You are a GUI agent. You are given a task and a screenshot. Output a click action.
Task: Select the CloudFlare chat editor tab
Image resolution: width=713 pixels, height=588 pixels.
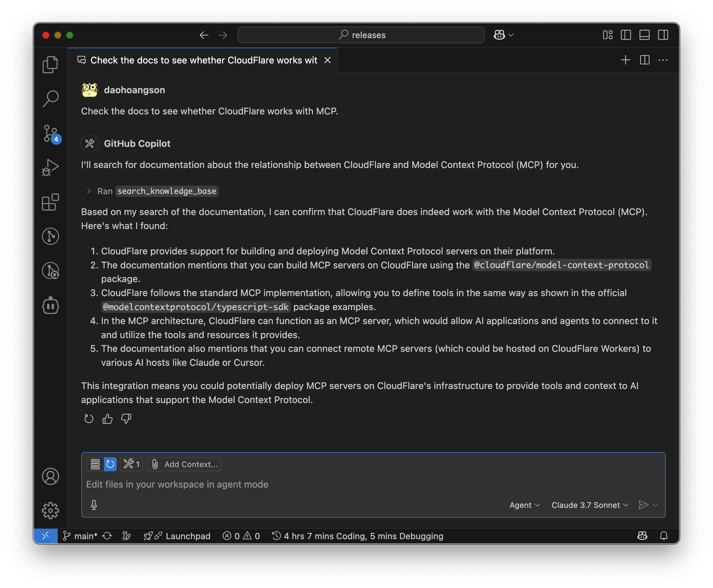tap(203, 60)
